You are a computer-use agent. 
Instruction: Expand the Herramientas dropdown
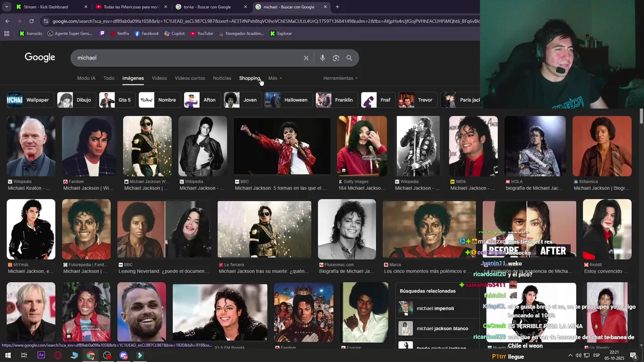[341, 78]
